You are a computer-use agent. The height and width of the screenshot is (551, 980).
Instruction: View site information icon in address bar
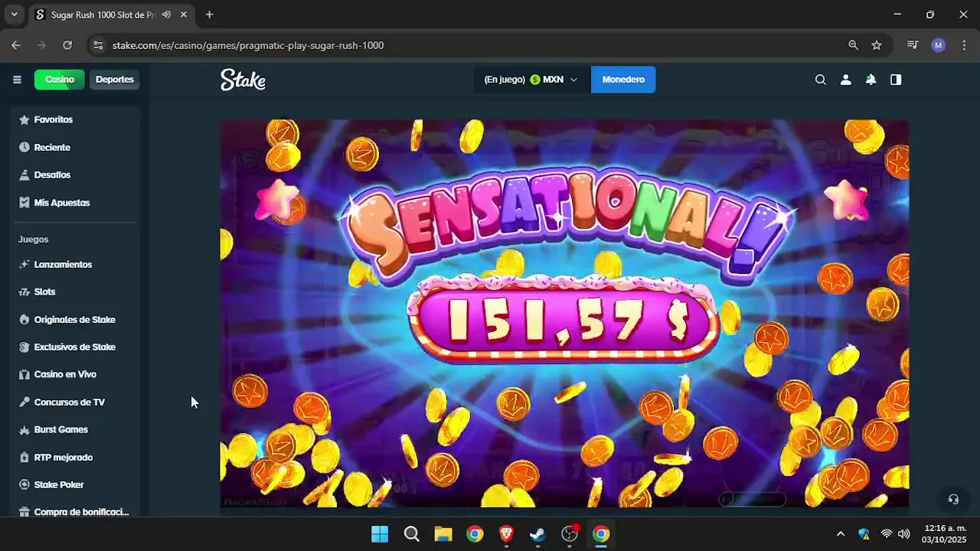(97, 45)
